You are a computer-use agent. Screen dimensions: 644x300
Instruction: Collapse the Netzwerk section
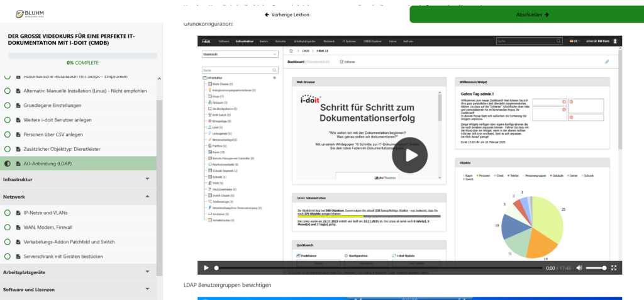point(147,197)
